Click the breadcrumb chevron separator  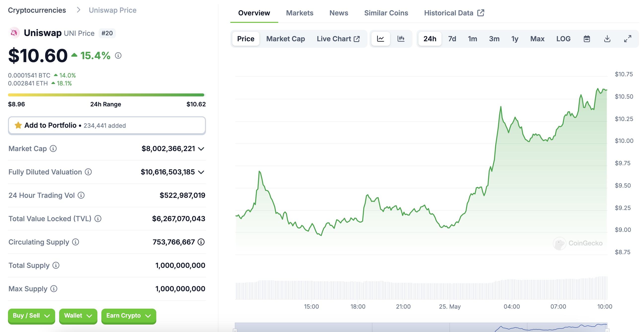tap(79, 10)
